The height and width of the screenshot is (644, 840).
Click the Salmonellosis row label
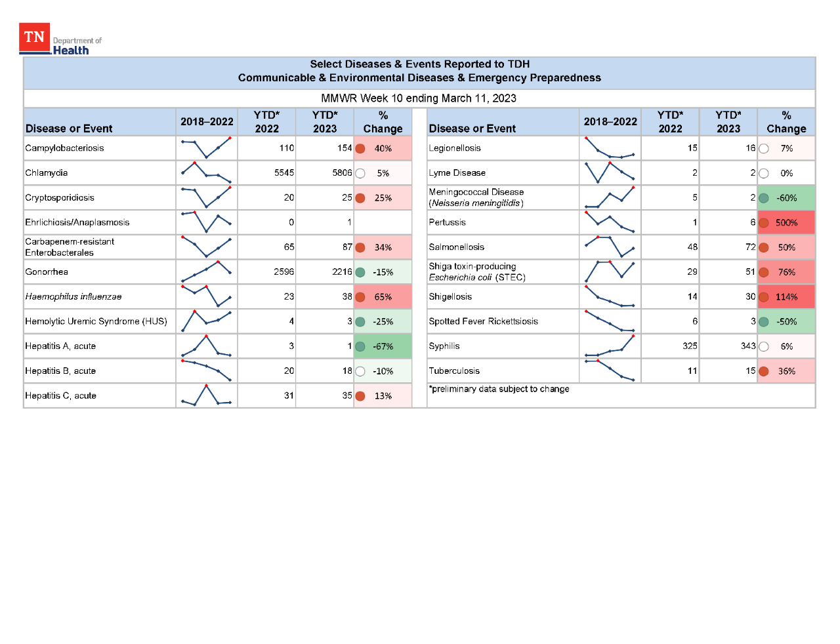pyautogui.click(x=457, y=247)
